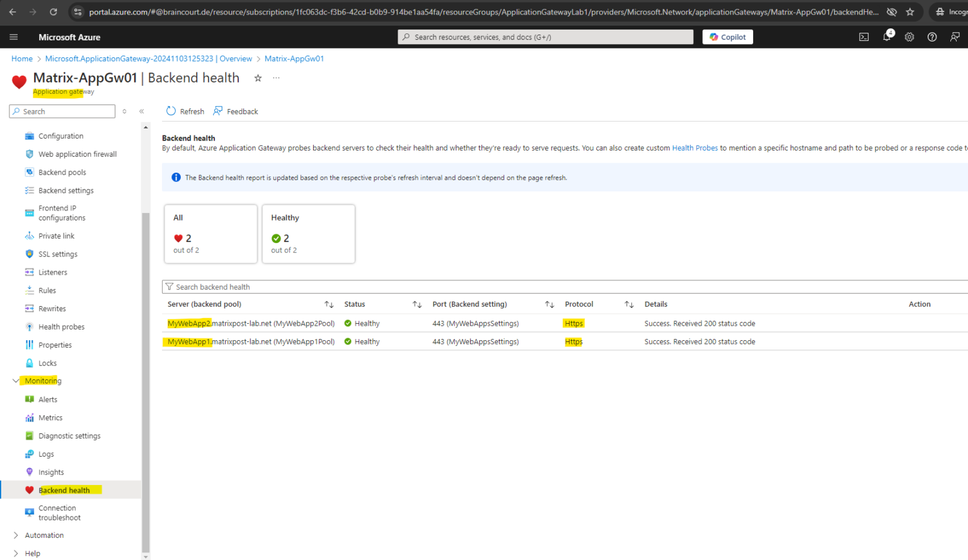Toggle sort order on the Protocol column

click(629, 304)
